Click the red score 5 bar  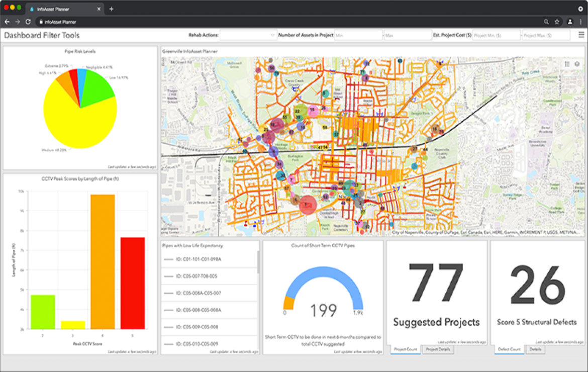pos(133,283)
